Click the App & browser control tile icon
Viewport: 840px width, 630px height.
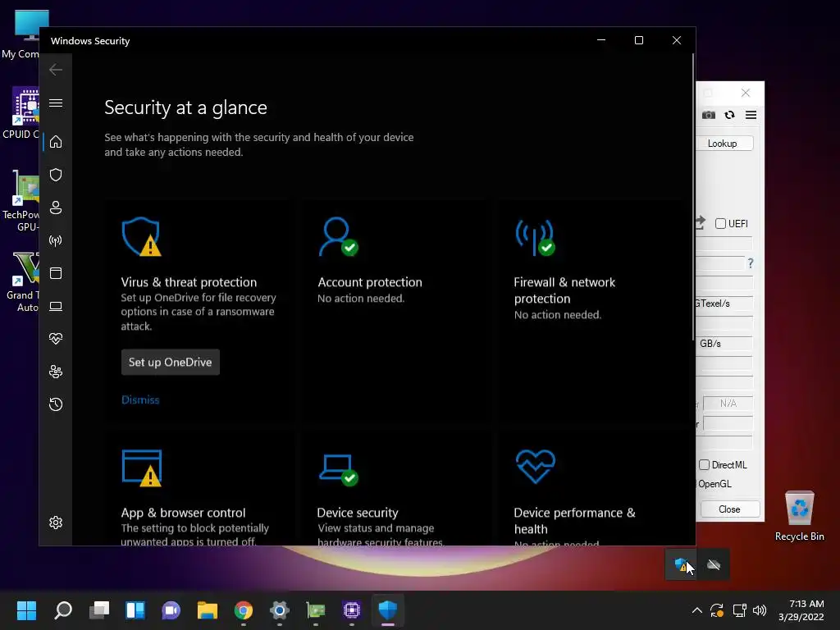pyautogui.click(x=141, y=468)
